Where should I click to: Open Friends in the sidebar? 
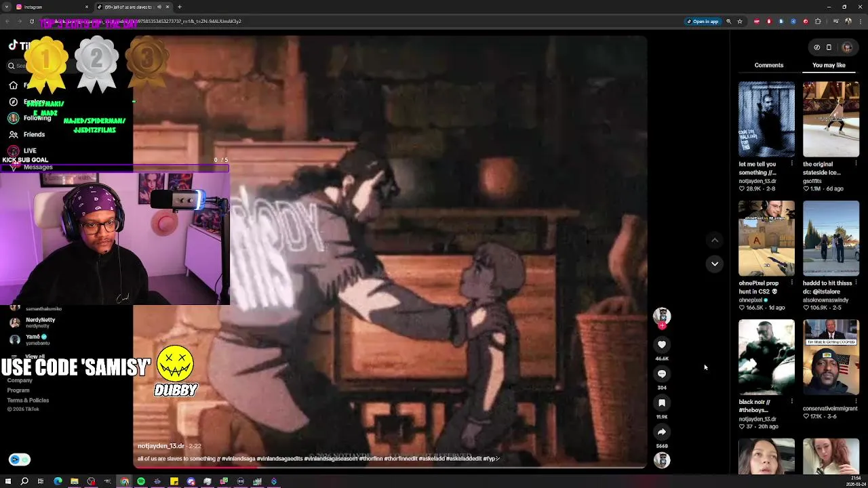coord(27,134)
